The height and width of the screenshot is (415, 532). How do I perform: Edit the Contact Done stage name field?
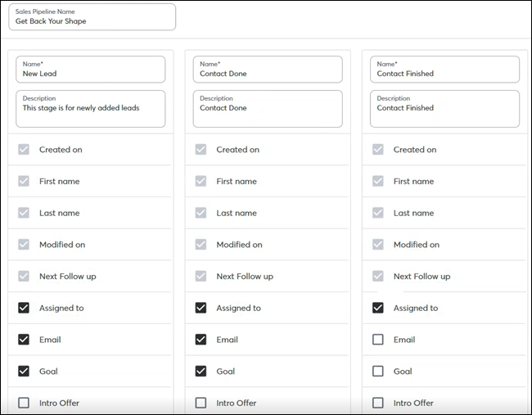(268, 70)
